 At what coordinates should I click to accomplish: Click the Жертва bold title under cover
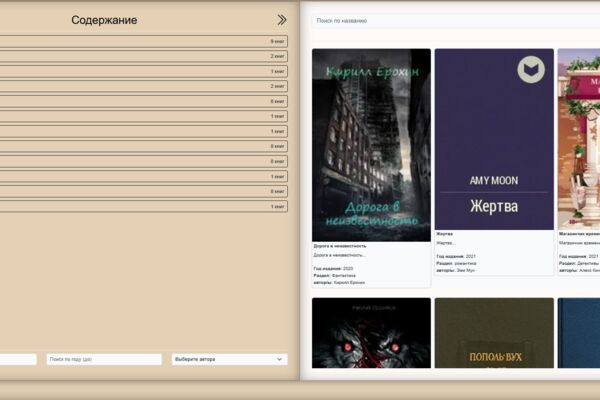click(x=444, y=234)
